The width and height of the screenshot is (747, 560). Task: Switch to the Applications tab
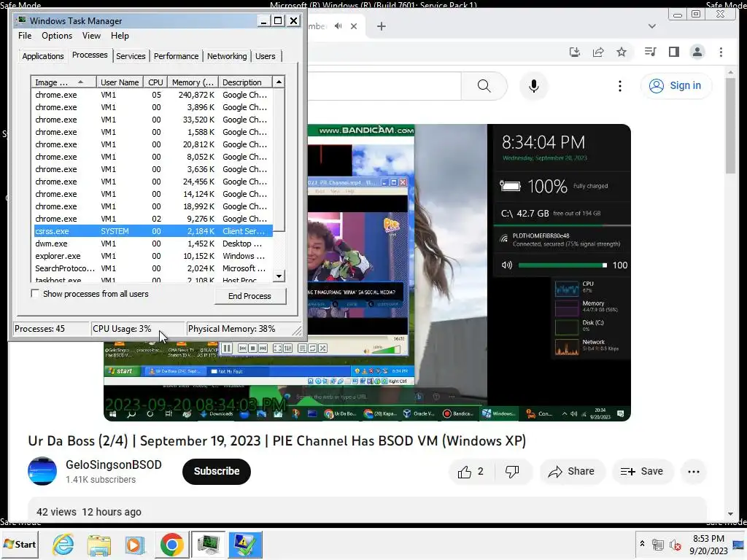pyautogui.click(x=43, y=56)
